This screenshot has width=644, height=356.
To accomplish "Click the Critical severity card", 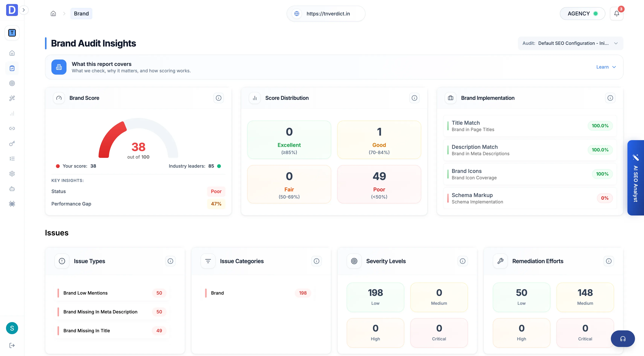I will (439, 333).
